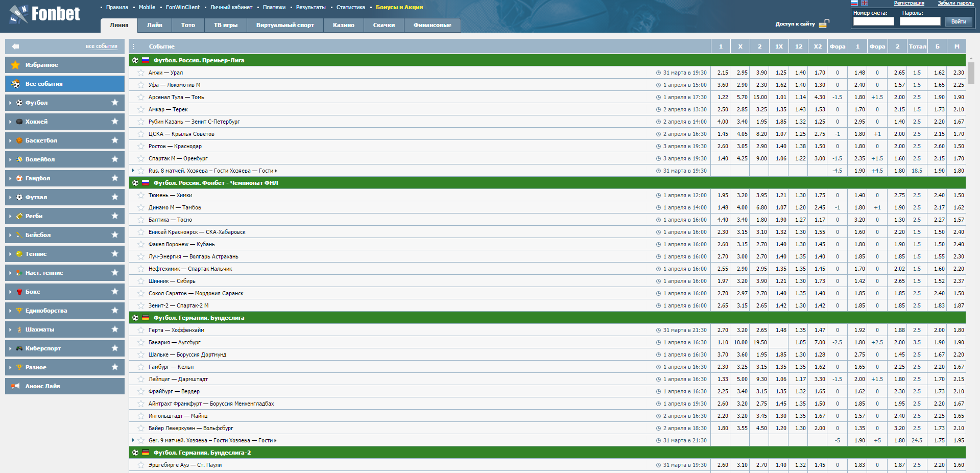
Task: Select the English flag language icon
Action: point(865,3)
